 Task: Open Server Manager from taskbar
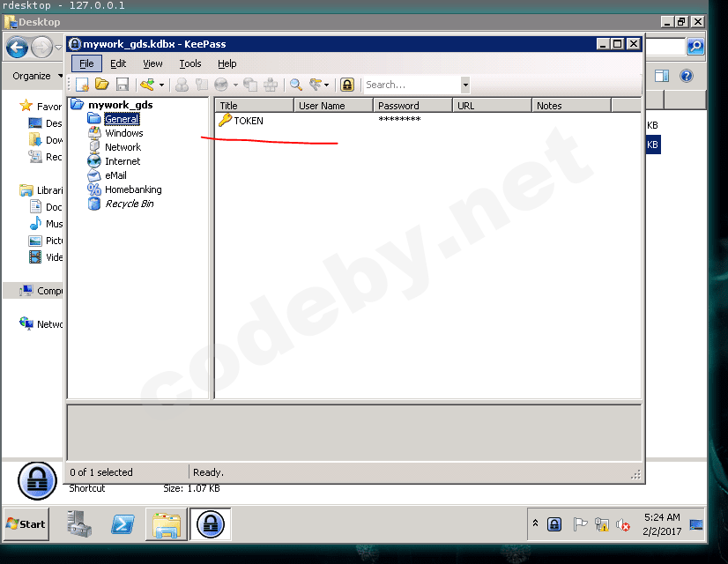pos(79,524)
